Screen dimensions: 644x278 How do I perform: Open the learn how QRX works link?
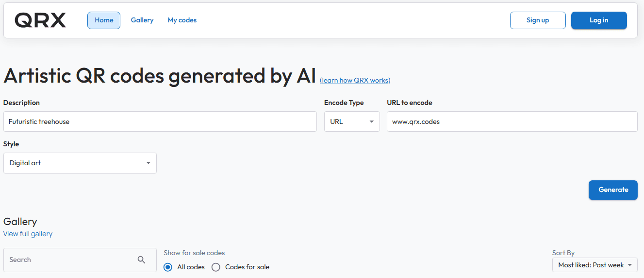tap(355, 80)
